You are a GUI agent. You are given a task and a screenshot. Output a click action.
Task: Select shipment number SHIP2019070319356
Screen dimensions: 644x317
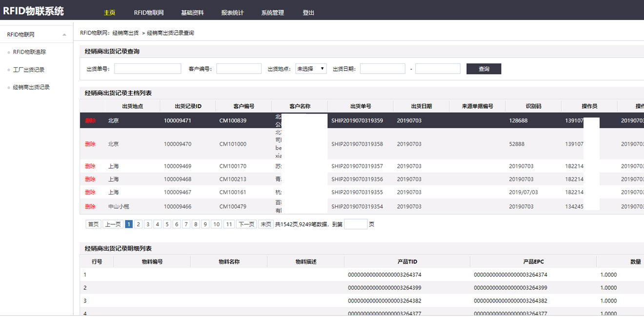[357, 179]
